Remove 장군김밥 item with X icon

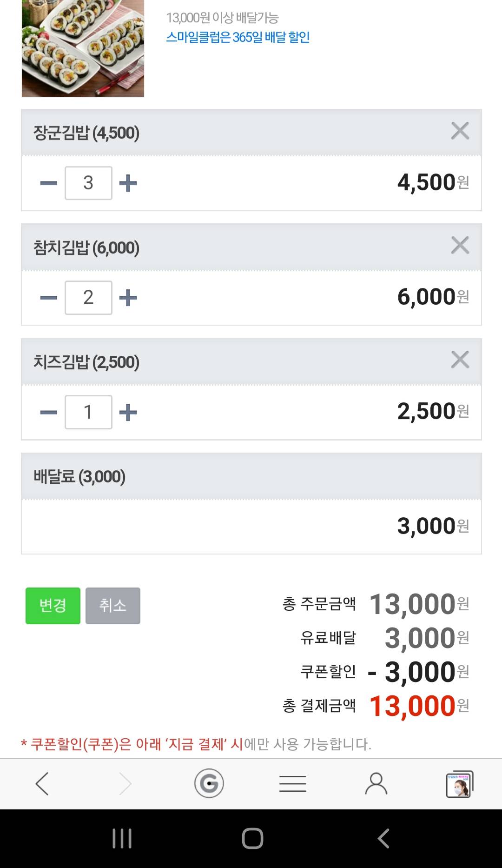pos(460,131)
